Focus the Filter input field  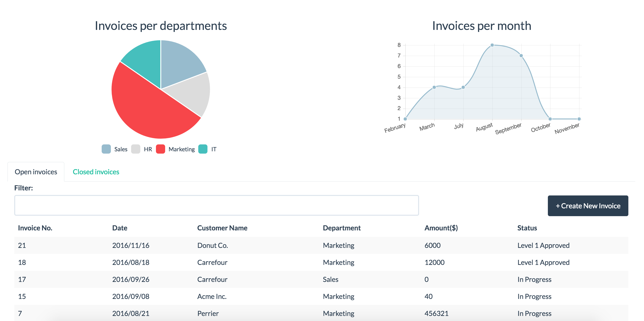coord(216,206)
